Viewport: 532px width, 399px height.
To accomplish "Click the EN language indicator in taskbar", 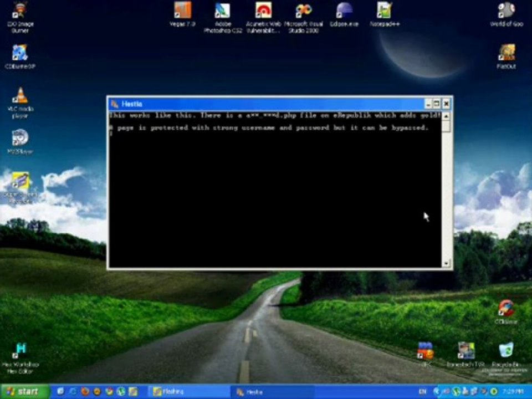I will click(423, 392).
